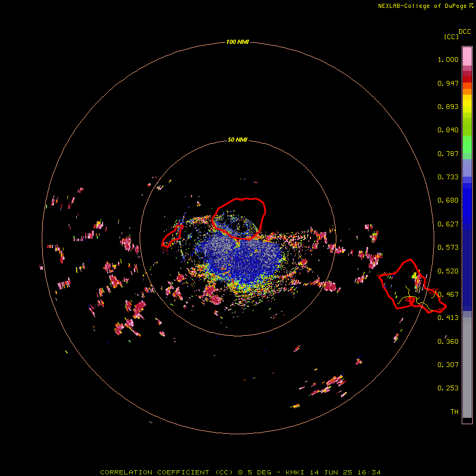
Task: Click the 0.787 color scale value
Action: tap(448, 153)
